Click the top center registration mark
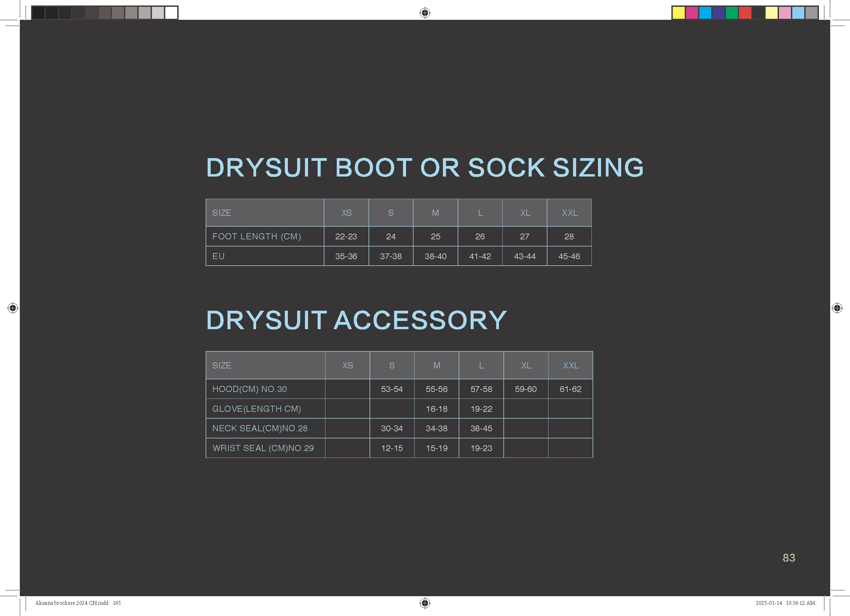Image resolution: width=850 pixels, height=616 pixels. click(x=424, y=13)
